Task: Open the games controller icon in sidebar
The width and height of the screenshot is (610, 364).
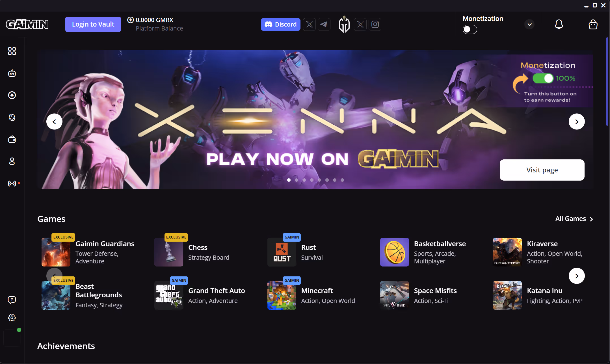Action: (12, 73)
